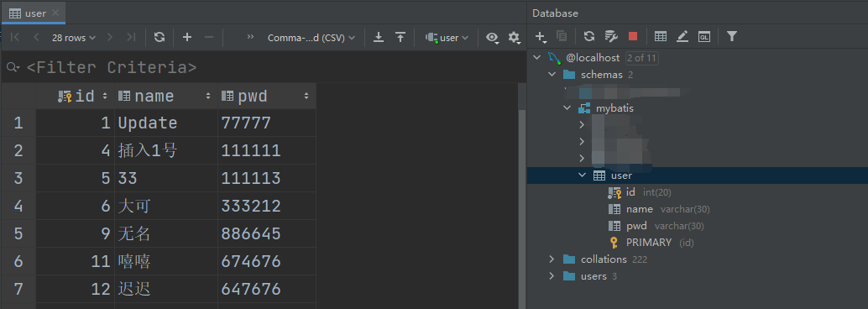
Task: Go to next page of rows
Action: (x=110, y=37)
